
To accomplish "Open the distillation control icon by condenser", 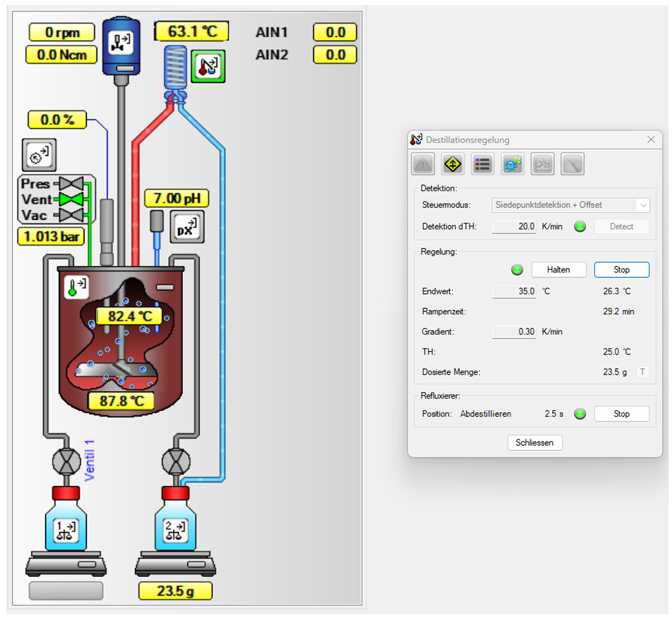I will [x=208, y=66].
